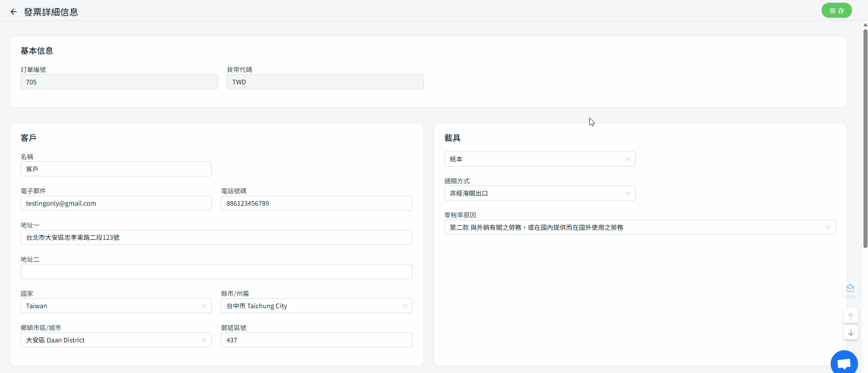Open the 台中市 Taichung City dropdown
The width and height of the screenshot is (868, 373).
tap(316, 306)
